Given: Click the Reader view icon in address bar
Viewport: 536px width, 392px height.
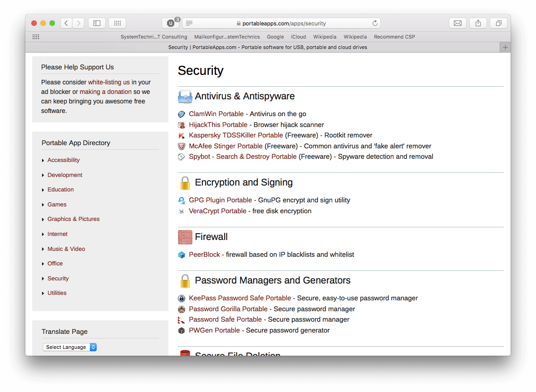Looking at the screenshot, I should [189, 23].
